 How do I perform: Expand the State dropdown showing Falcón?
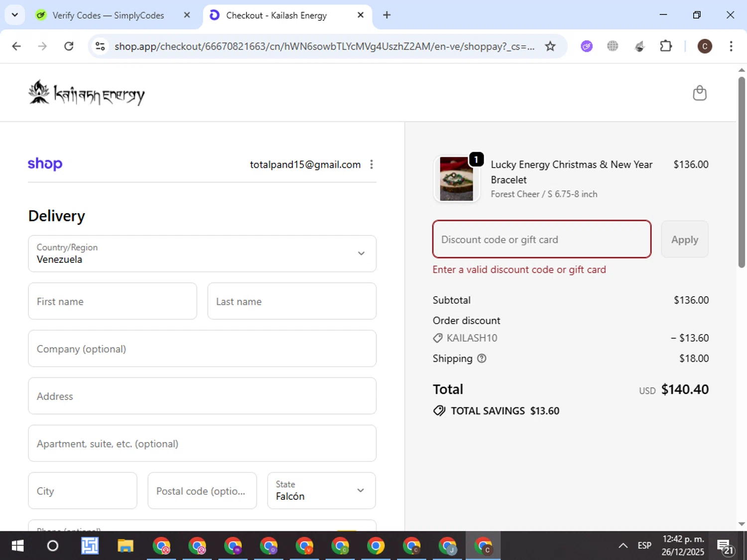(321, 491)
